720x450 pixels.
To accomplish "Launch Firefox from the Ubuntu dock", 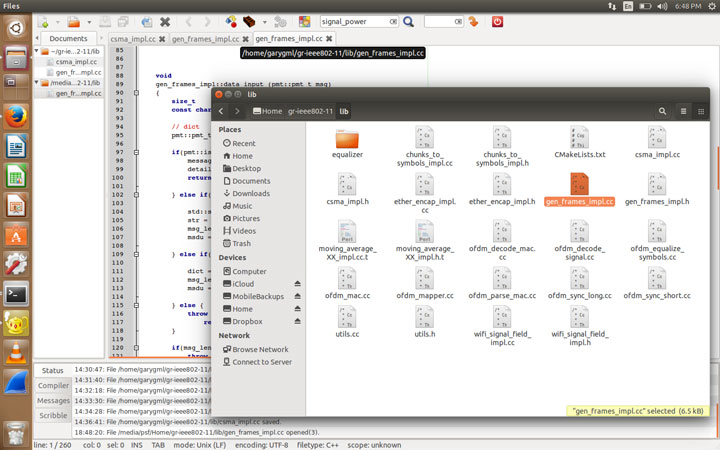I will [15, 117].
